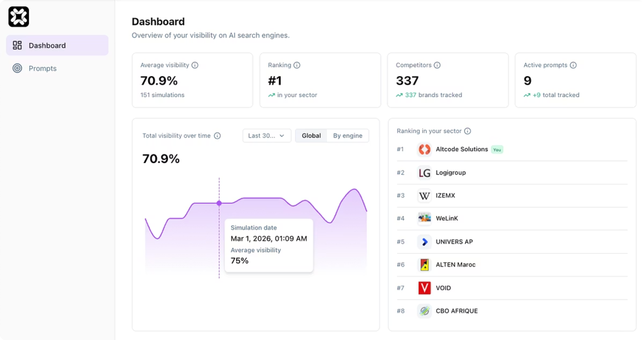Click the ALTEN Maroc logo

pyautogui.click(x=425, y=265)
